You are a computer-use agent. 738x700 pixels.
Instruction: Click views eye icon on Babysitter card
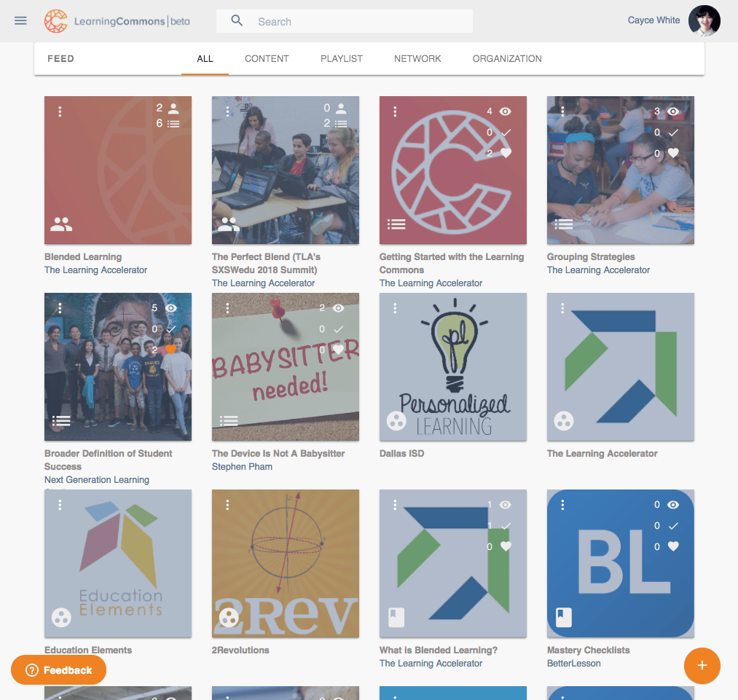pyautogui.click(x=339, y=308)
